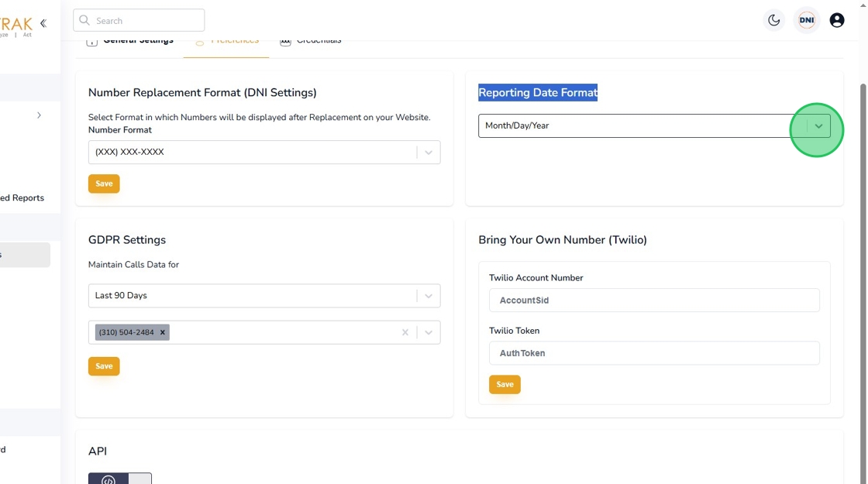Open Number Format dropdown arrow

[429, 152]
